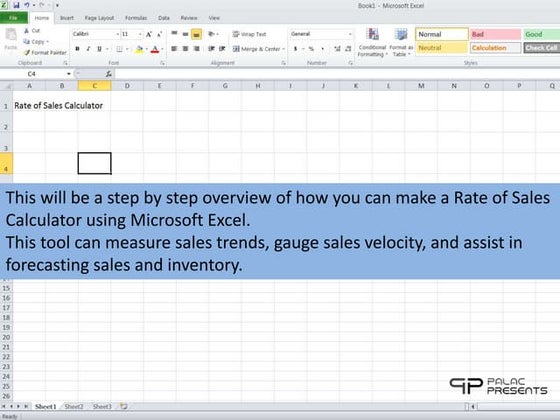Activate the Format Painter
The width and height of the screenshot is (560, 420).
click(45, 52)
